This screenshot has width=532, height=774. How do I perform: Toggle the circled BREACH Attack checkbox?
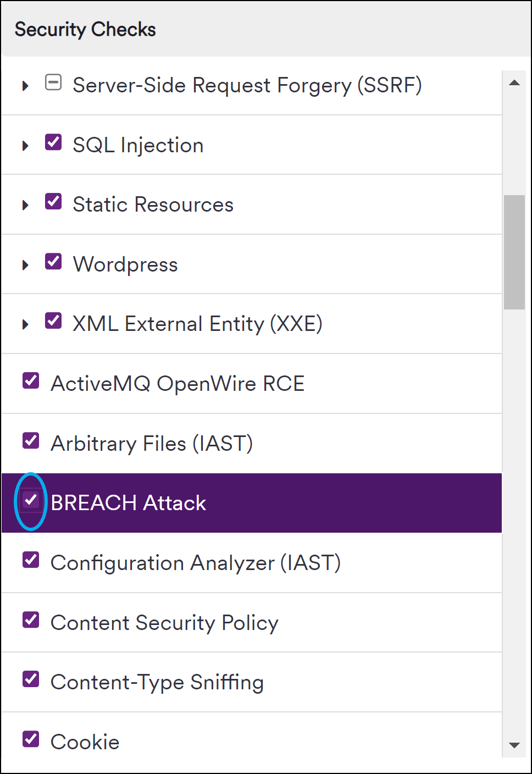click(x=30, y=500)
